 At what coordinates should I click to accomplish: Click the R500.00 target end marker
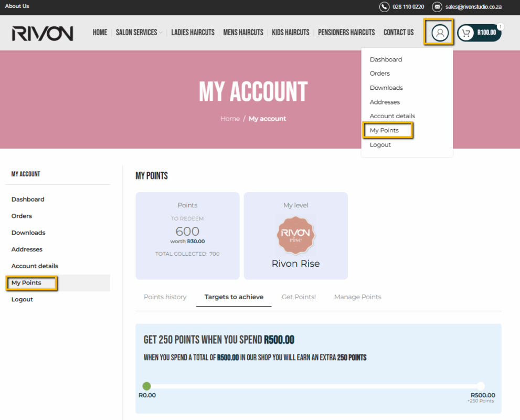[x=481, y=386]
